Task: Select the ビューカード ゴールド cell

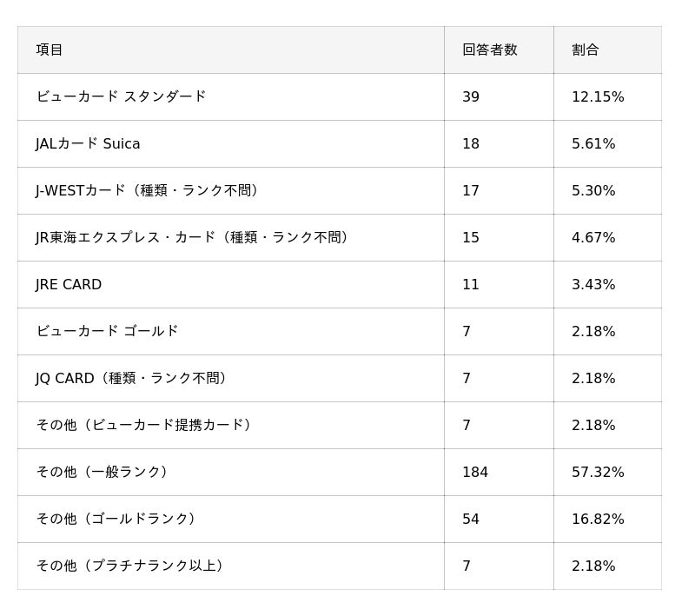Action: [x=107, y=331]
